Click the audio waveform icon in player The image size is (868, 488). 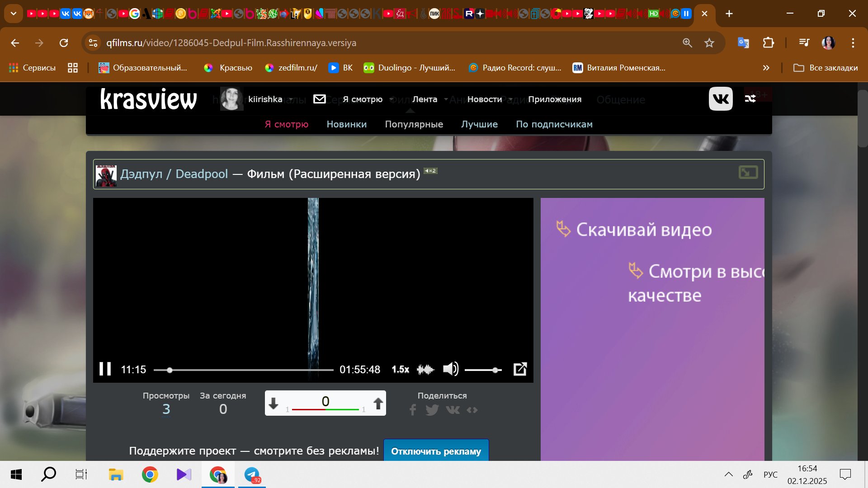(425, 370)
